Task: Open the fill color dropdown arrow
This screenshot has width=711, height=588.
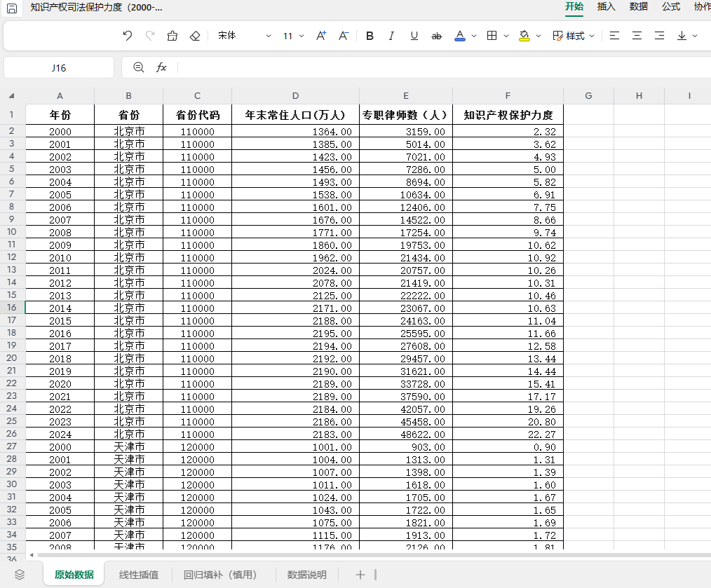Action: pyautogui.click(x=539, y=36)
